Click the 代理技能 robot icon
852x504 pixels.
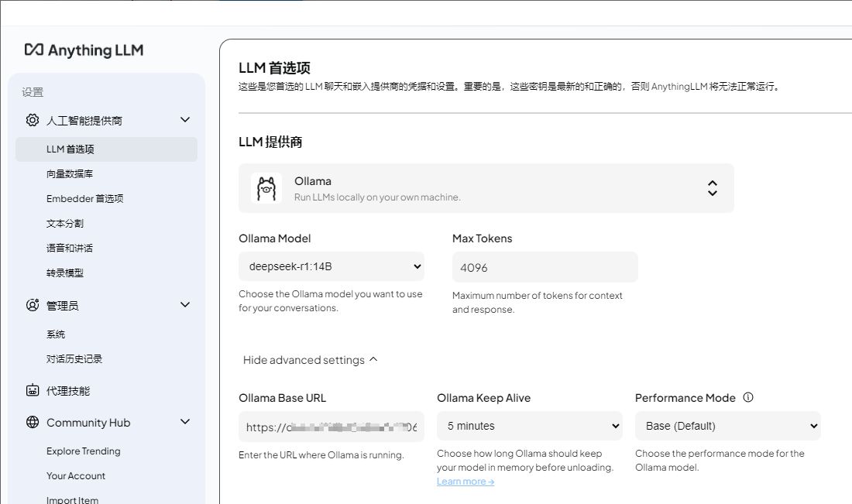tap(33, 390)
